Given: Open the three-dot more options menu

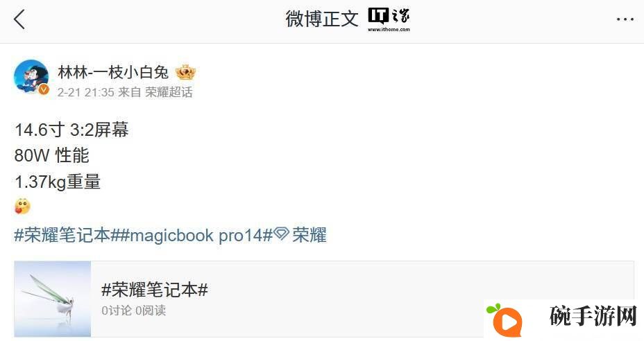Looking at the screenshot, I should 625,19.
